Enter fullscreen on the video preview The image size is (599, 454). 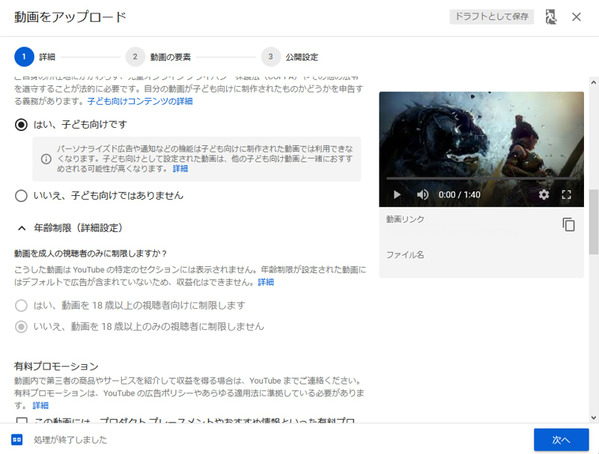tap(567, 195)
